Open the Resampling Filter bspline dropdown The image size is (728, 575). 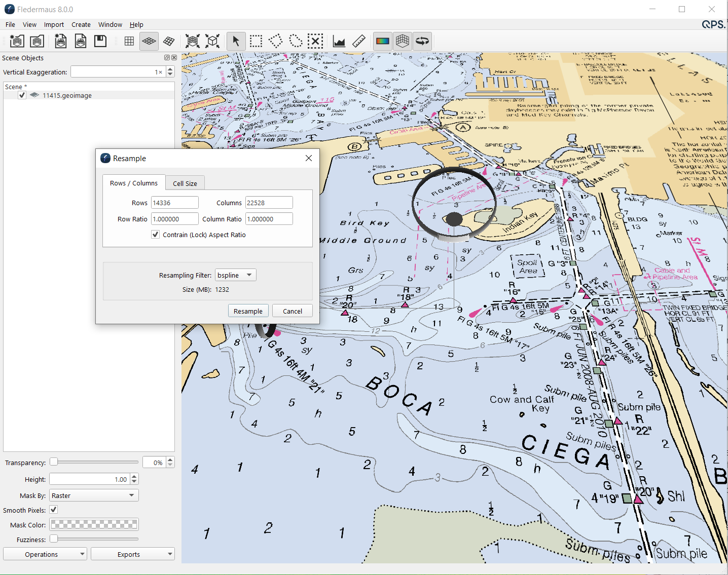pos(236,275)
